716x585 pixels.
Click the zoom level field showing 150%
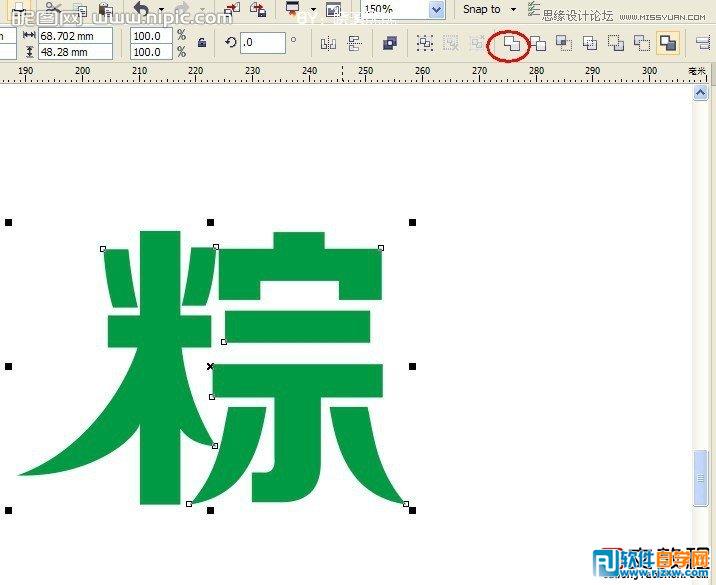[x=395, y=9]
